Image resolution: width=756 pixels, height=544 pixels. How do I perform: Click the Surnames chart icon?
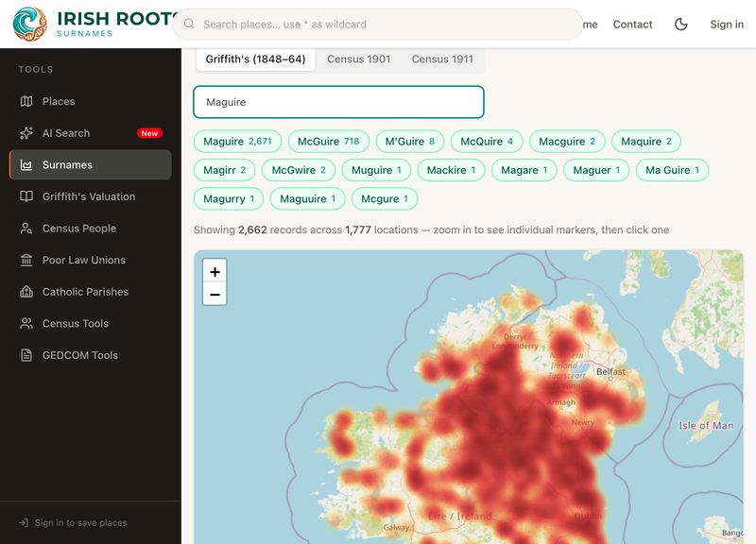(x=26, y=164)
